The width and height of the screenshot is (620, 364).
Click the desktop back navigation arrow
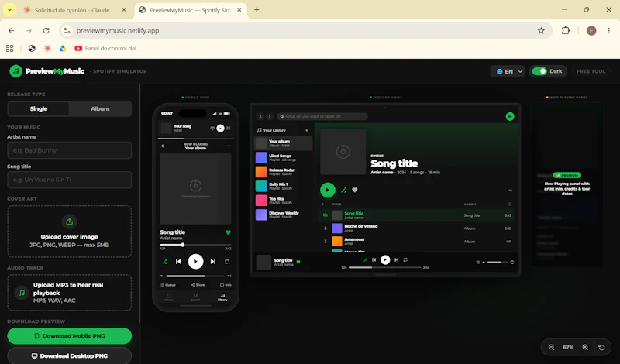click(260, 116)
